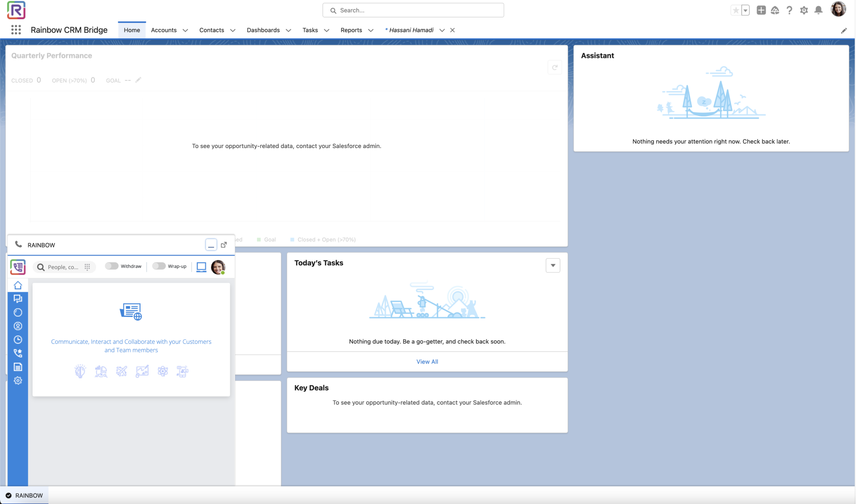Open call history clock icon in Rainbow sidebar
856x504 pixels.
tap(18, 340)
